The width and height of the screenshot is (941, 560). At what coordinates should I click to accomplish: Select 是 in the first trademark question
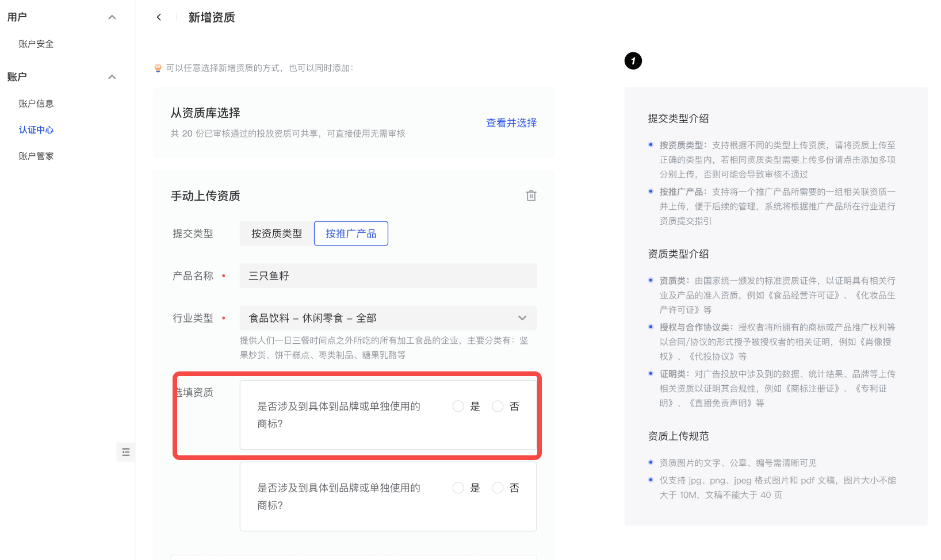(x=458, y=406)
